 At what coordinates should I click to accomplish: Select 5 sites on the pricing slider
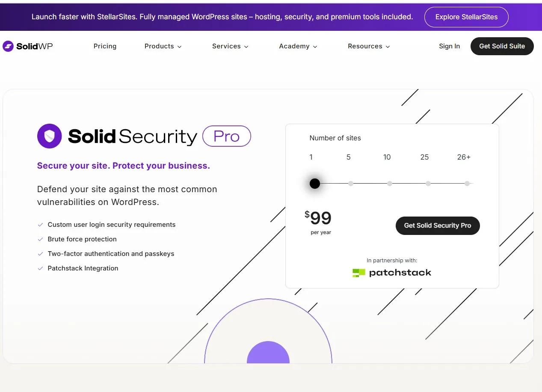[351, 183]
